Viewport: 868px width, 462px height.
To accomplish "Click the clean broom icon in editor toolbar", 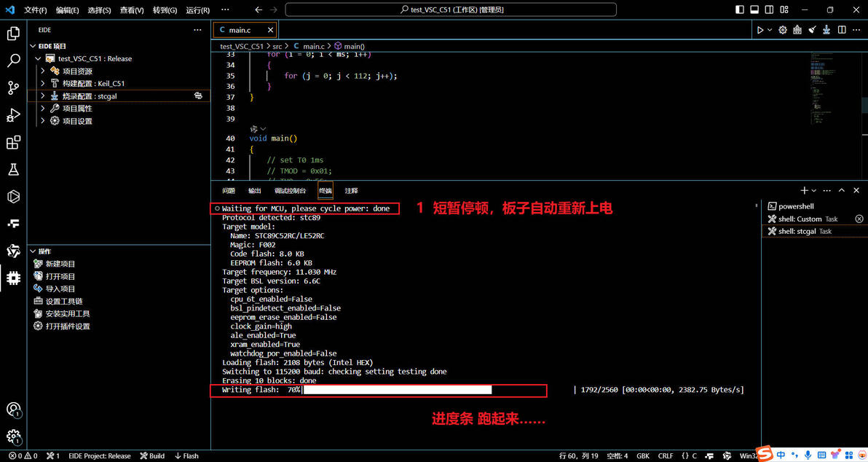I will 812,30.
